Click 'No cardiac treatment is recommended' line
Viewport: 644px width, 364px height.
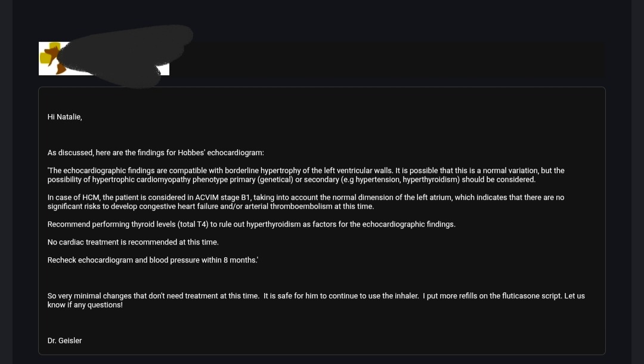click(133, 242)
